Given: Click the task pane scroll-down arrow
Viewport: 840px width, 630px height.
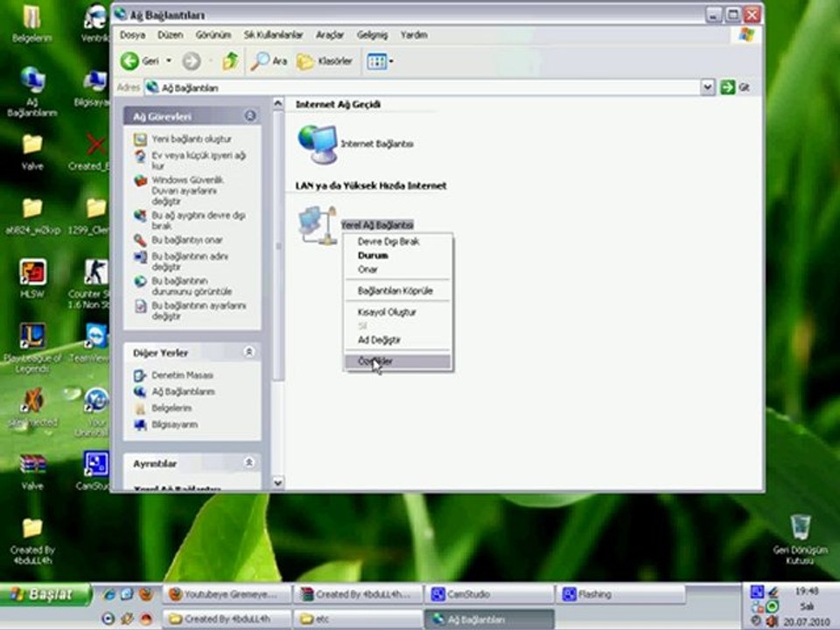Looking at the screenshot, I should [277, 483].
